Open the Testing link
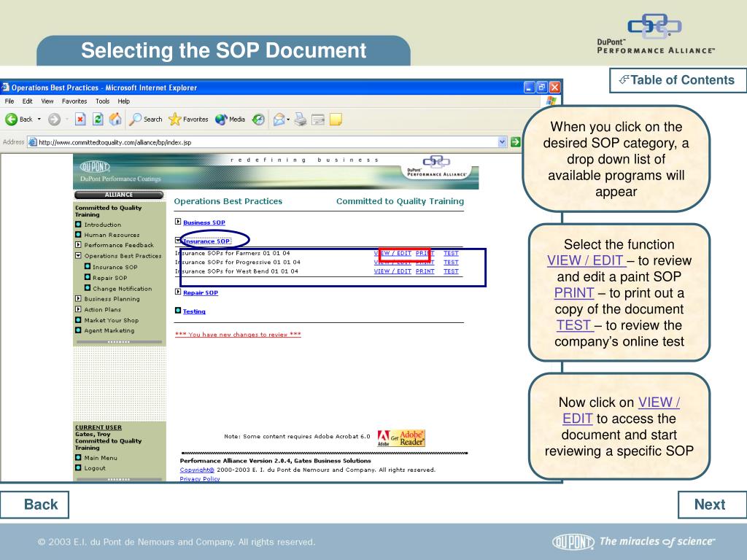747x560 pixels. 194,311
